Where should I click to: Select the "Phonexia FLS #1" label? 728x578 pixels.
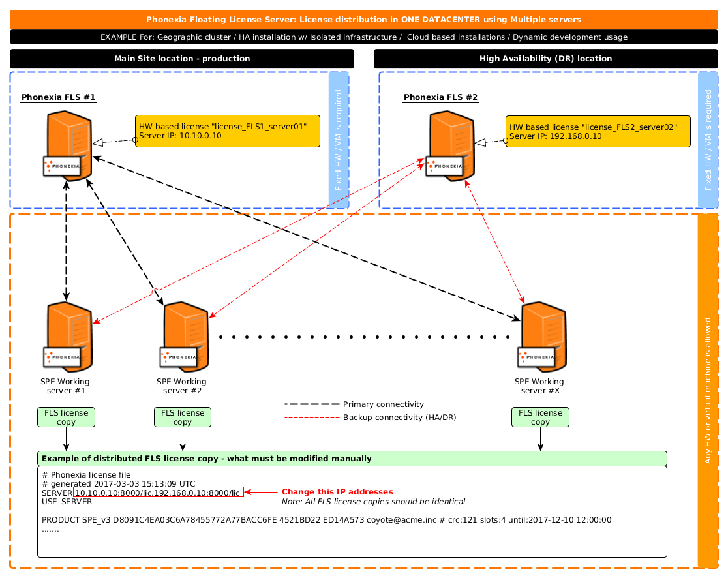click(59, 97)
